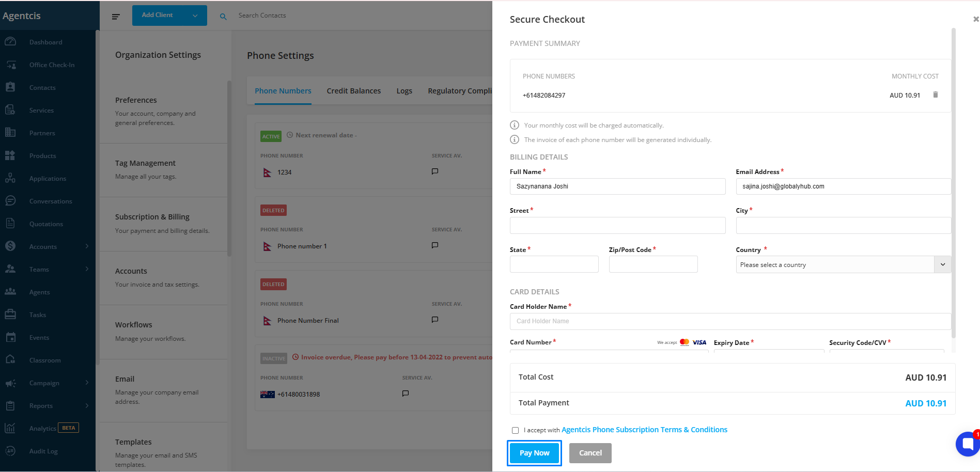Open Audit Log sidebar icon
The image size is (980, 472).
click(10, 451)
